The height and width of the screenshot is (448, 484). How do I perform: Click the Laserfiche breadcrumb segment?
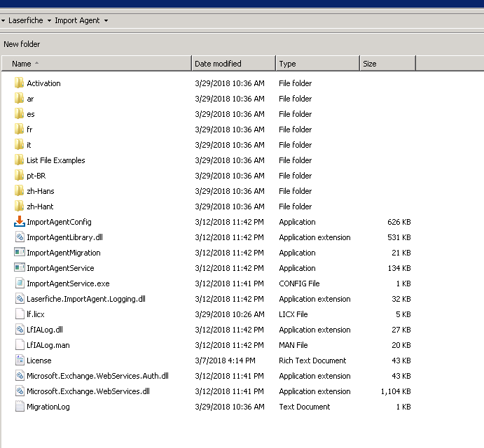click(26, 20)
